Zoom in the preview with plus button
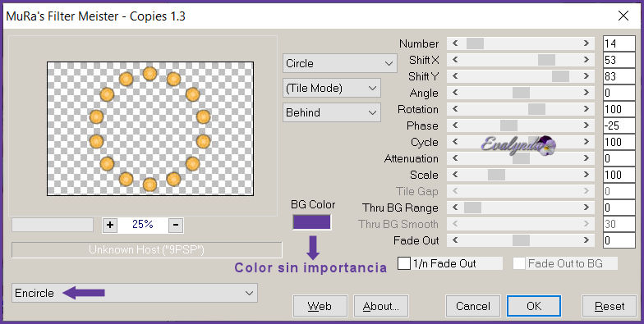Image resolution: width=644 pixels, height=324 pixels. click(110, 225)
